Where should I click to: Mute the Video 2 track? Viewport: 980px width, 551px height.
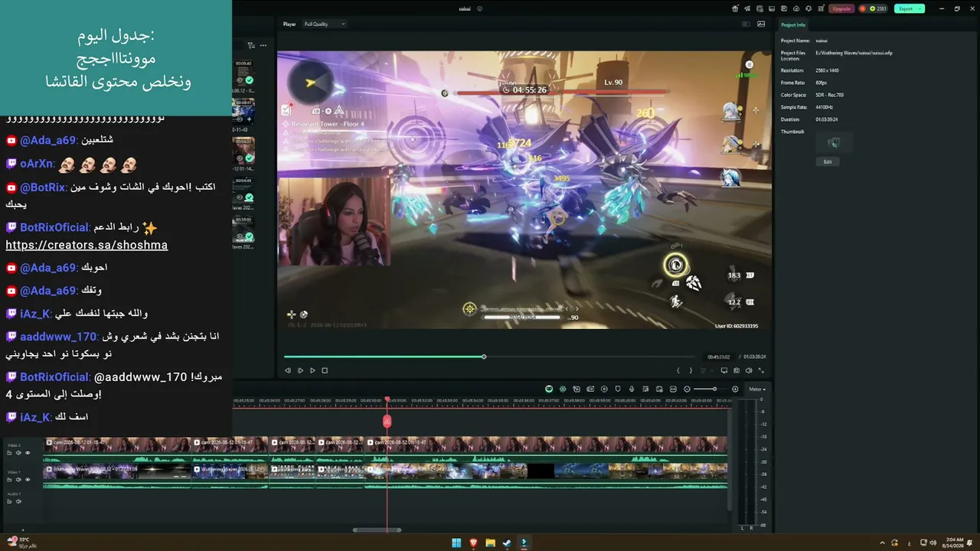[x=18, y=453]
